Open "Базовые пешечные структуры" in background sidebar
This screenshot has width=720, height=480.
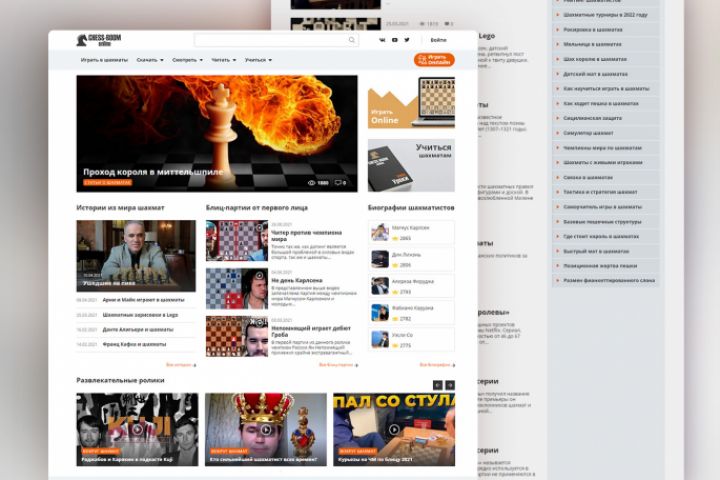(x=602, y=222)
